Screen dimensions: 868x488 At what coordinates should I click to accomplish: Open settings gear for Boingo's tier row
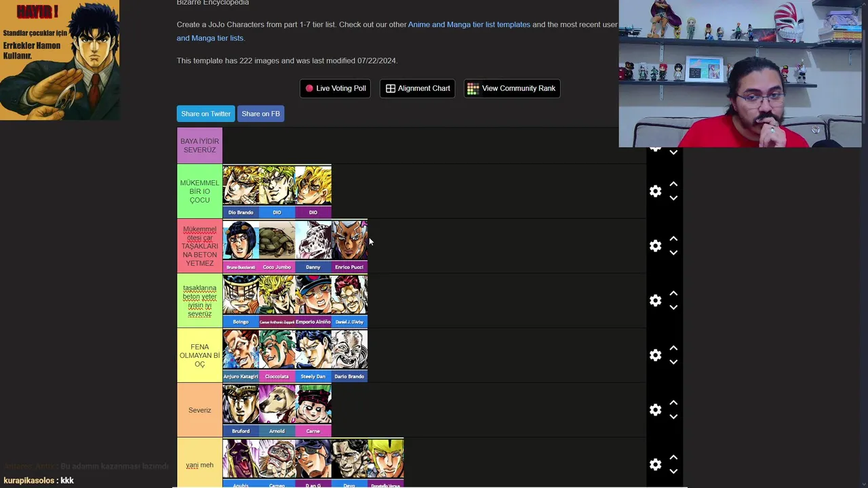pos(655,300)
